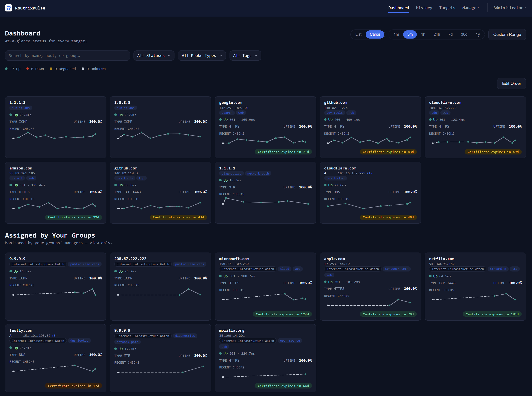532x396 pixels.
Task: Click the cdn tag on cloudflare.com card
Action: click(x=434, y=113)
